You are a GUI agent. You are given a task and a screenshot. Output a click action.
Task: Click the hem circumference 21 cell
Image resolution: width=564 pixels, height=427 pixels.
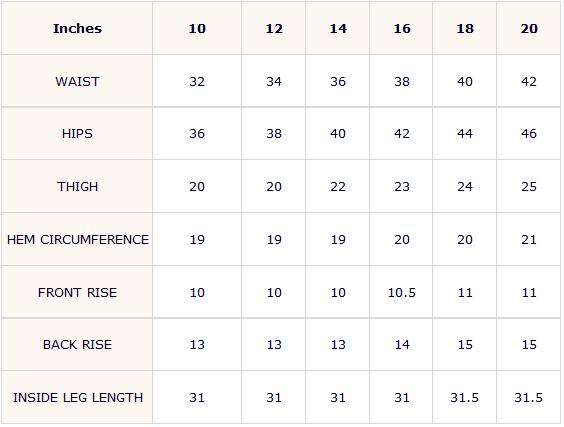pos(529,240)
